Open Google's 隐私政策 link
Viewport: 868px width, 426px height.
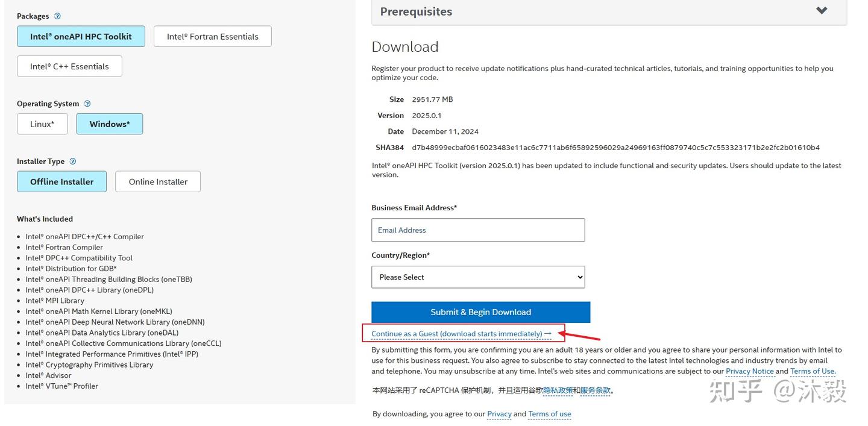pyautogui.click(x=558, y=390)
